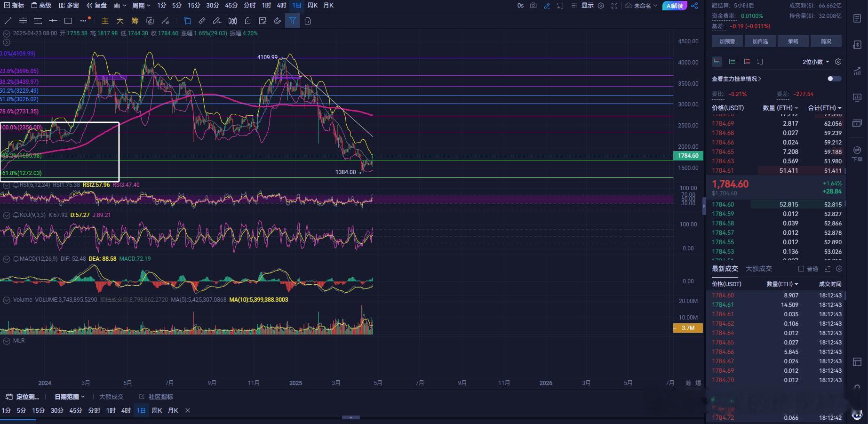This screenshot has height=424, width=868.
Task: Open 数量(ETH) dropdown in order book header
Action: [x=780, y=108]
